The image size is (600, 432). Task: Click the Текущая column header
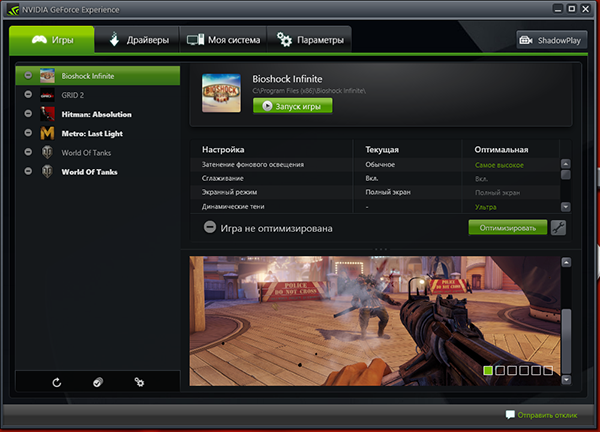382,150
